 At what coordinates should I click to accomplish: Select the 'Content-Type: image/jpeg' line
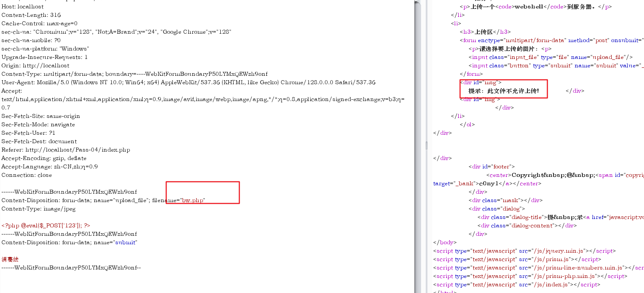[x=39, y=209]
